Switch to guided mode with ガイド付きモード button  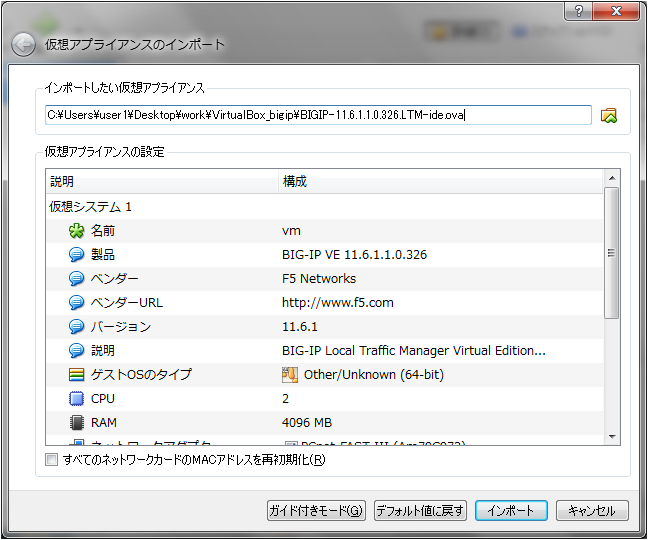coord(316,511)
